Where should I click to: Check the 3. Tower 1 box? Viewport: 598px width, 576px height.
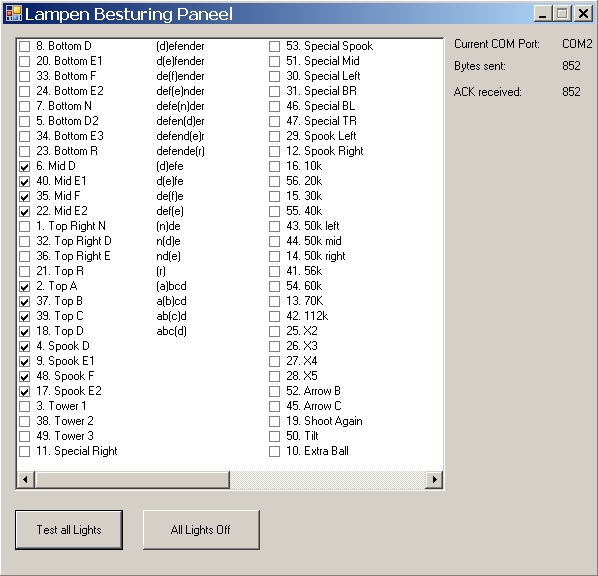24,407
